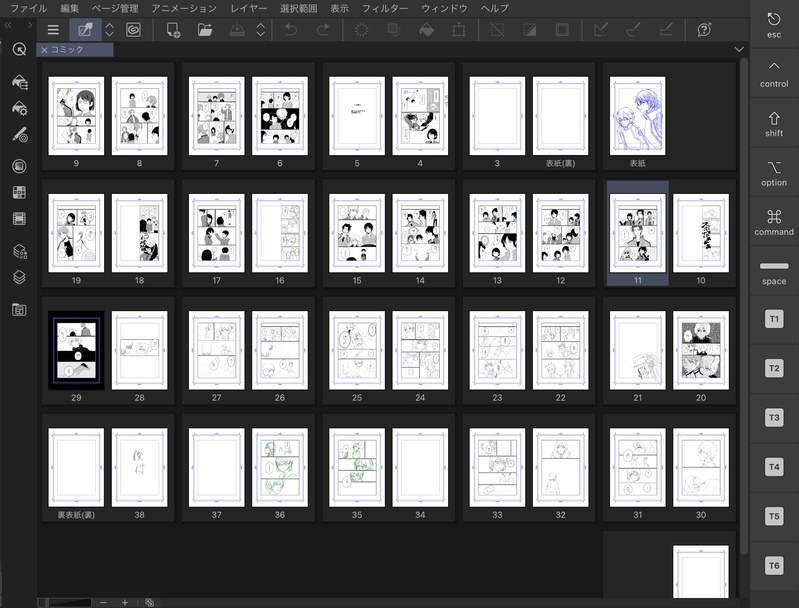Image resolution: width=799 pixels, height=608 pixels.
Task: Click the Clear outside selection icon
Action: (394, 30)
